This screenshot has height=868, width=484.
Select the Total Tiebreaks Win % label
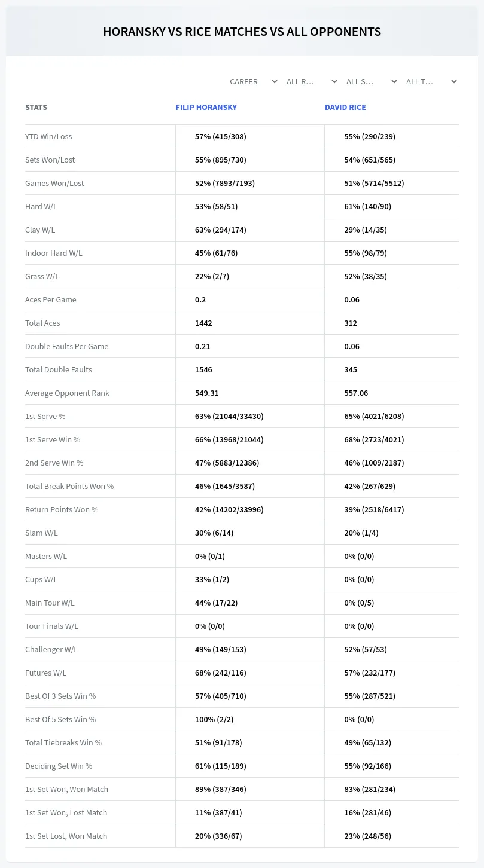63,742
